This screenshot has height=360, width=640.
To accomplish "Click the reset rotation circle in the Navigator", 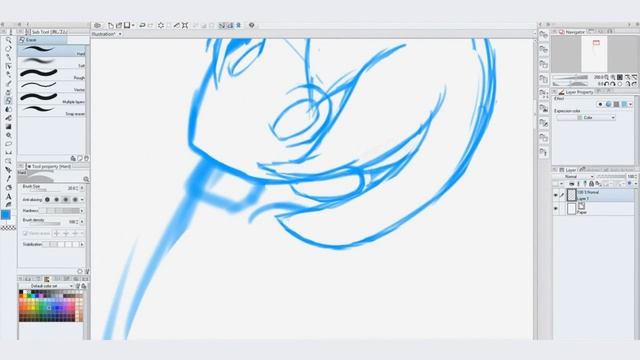I will click(620, 84).
